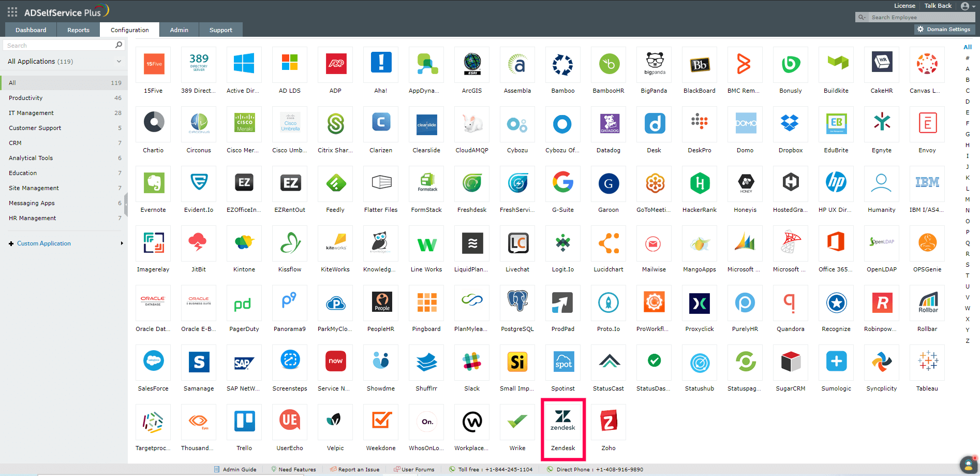Choose the Dropbox app icon

[x=791, y=124]
